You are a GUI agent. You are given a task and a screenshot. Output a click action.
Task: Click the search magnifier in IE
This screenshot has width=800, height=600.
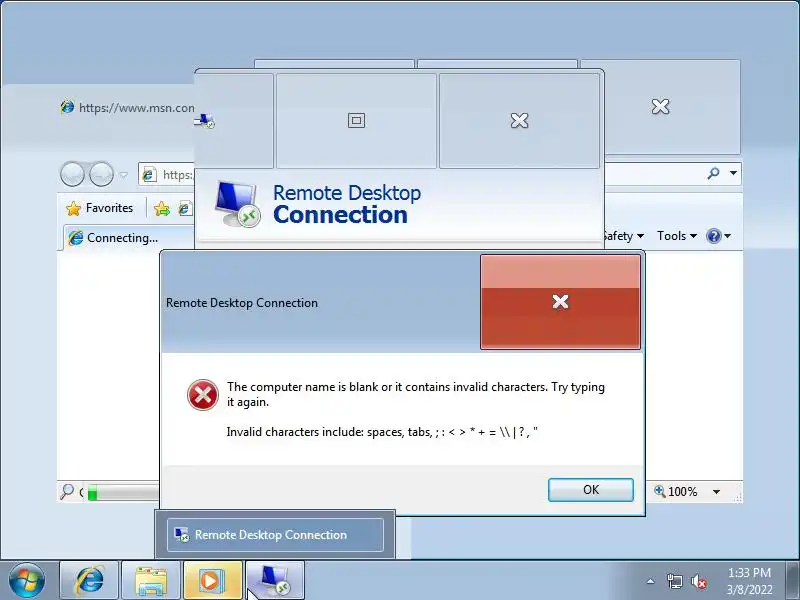tap(713, 173)
